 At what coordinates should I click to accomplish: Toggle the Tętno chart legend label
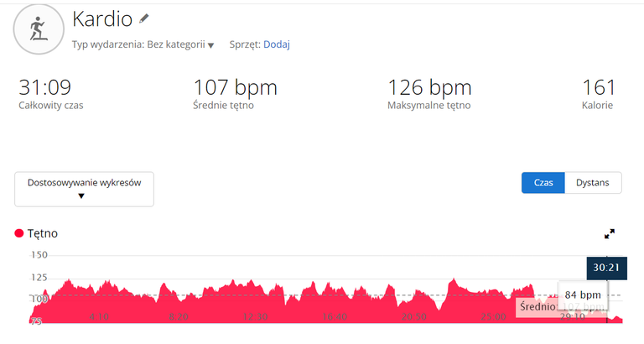click(x=42, y=233)
